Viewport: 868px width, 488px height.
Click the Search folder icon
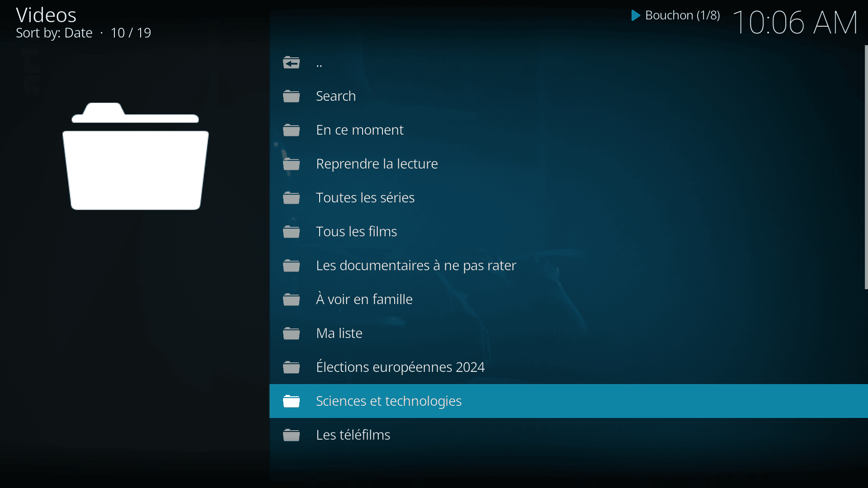(x=291, y=96)
